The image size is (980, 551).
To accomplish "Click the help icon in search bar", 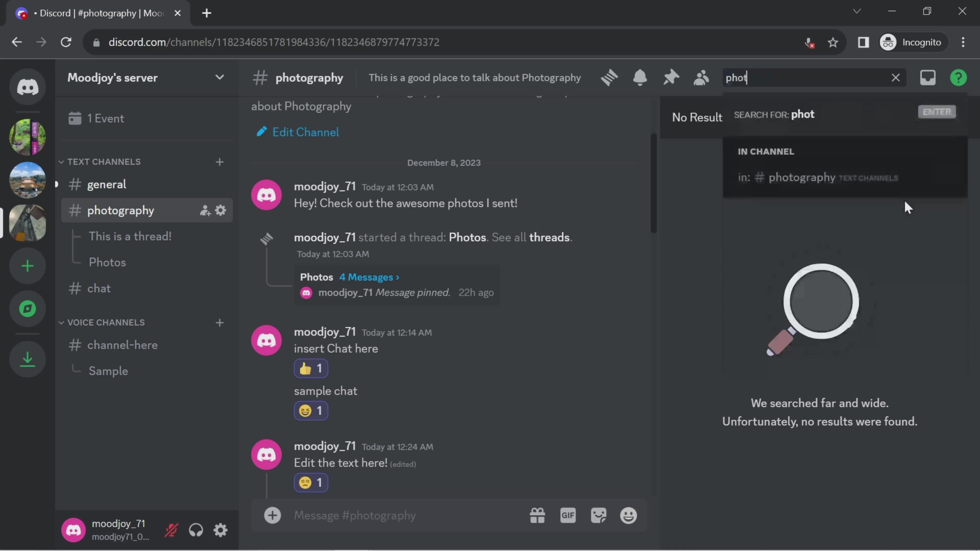I will click(959, 77).
